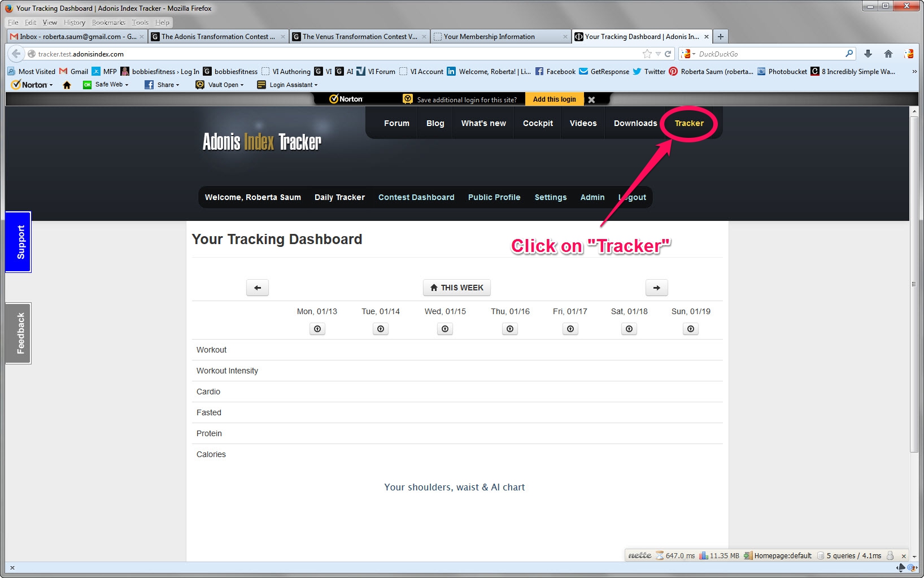Dismiss Norton save-login bar with X
This screenshot has height=578, width=924.
[x=591, y=99]
